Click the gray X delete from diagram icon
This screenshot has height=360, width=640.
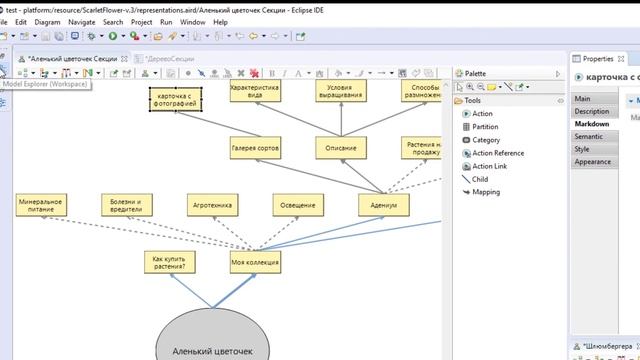click(x=241, y=73)
